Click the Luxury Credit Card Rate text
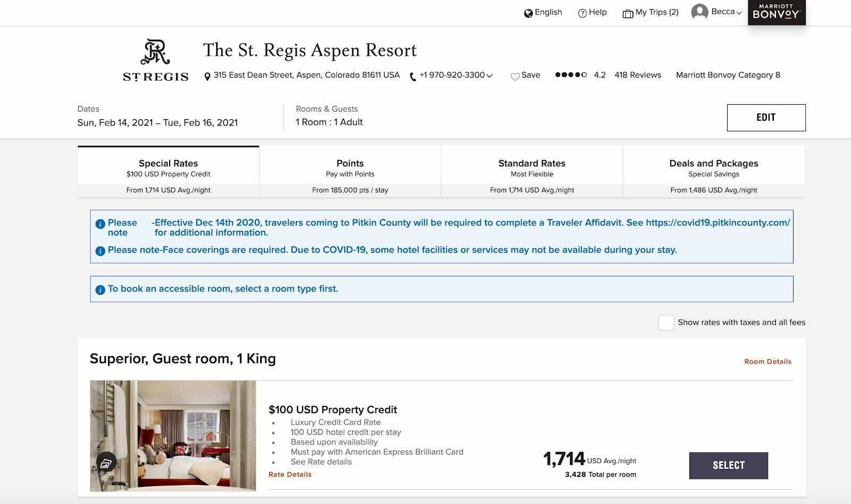 tap(336, 423)
